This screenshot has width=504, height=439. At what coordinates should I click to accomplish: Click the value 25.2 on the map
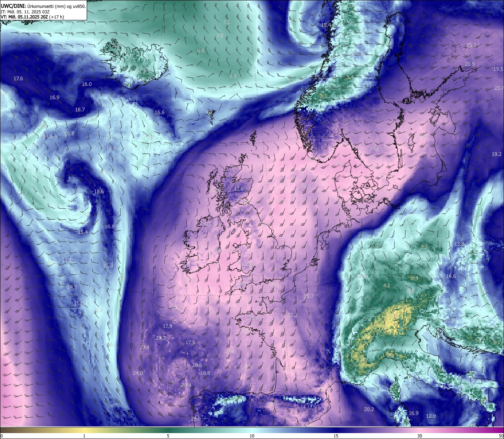coord(471,45)
